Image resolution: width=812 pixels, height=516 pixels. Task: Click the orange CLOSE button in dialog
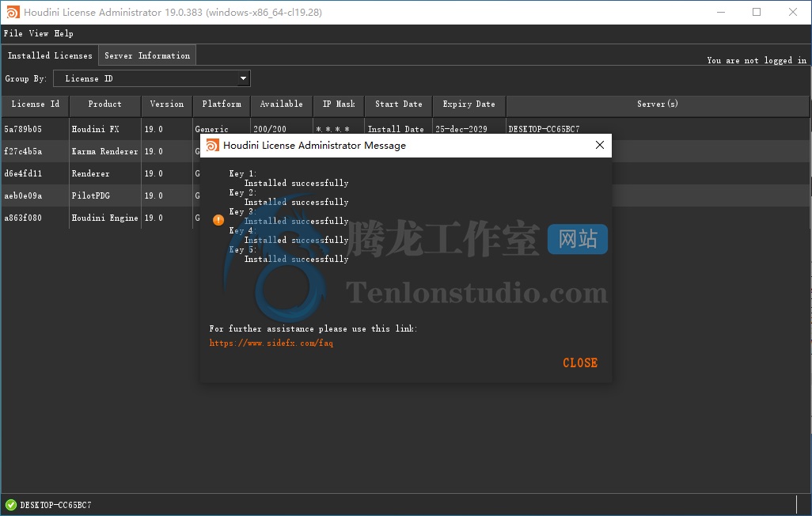(580, 362)
